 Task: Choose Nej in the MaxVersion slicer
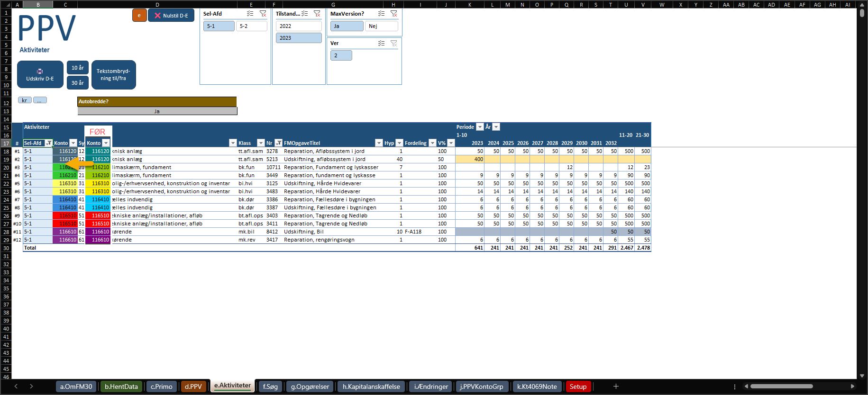pyautogui.click(x=381, y=26)
